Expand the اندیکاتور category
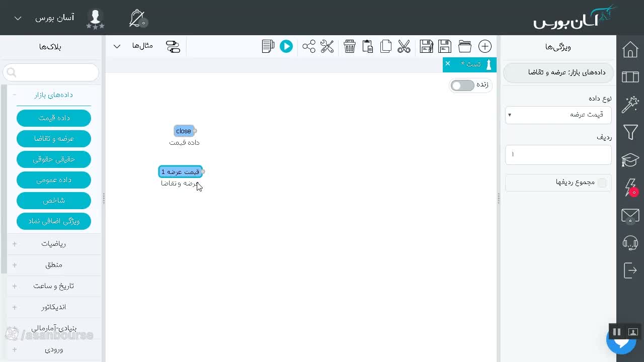 tap(53, 307)
